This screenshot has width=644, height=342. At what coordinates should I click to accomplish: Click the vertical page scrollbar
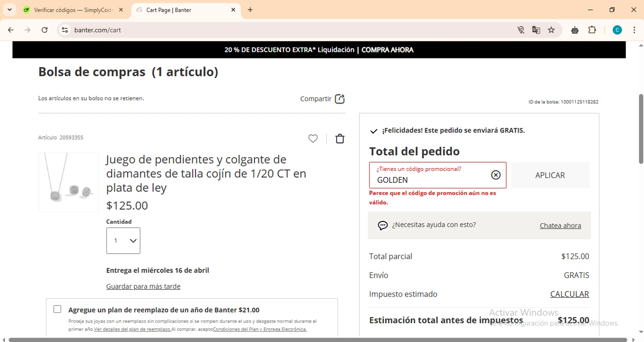641,129
